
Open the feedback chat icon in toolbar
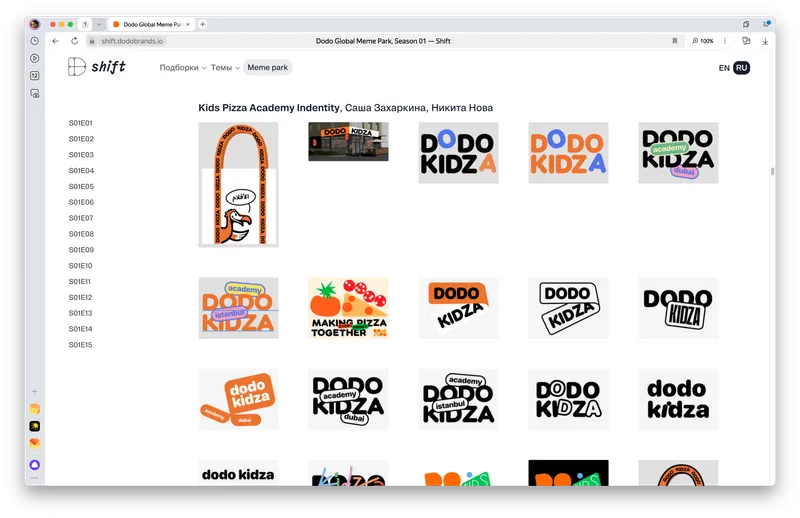coord(746,41)
